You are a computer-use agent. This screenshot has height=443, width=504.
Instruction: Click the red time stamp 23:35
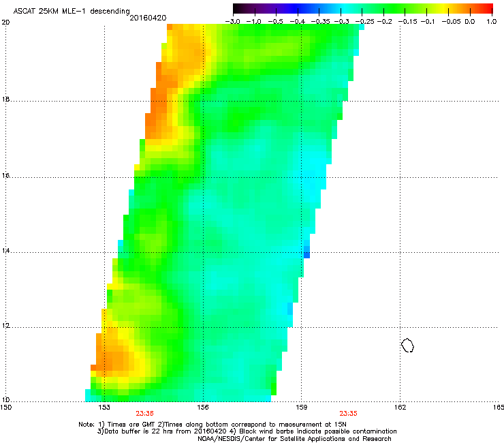pos(349,414)
